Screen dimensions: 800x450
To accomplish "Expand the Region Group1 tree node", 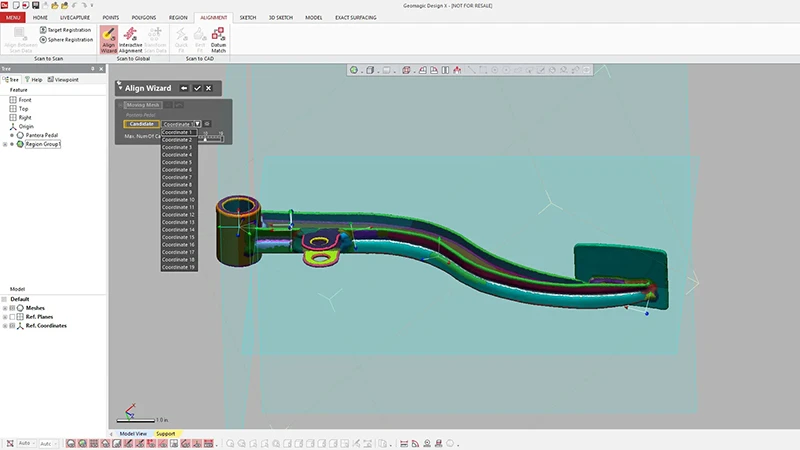I will (x=5, y=144).
